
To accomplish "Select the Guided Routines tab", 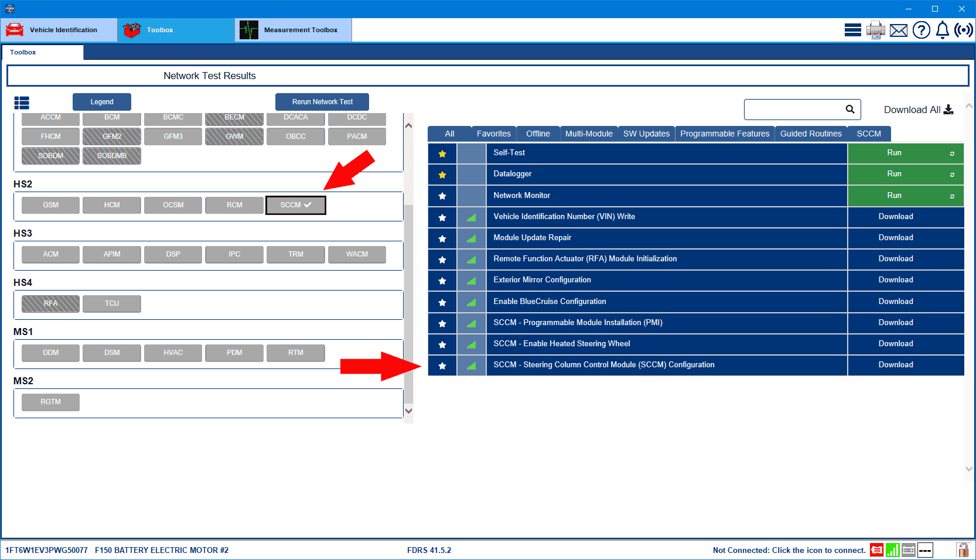I will (811, 134).
